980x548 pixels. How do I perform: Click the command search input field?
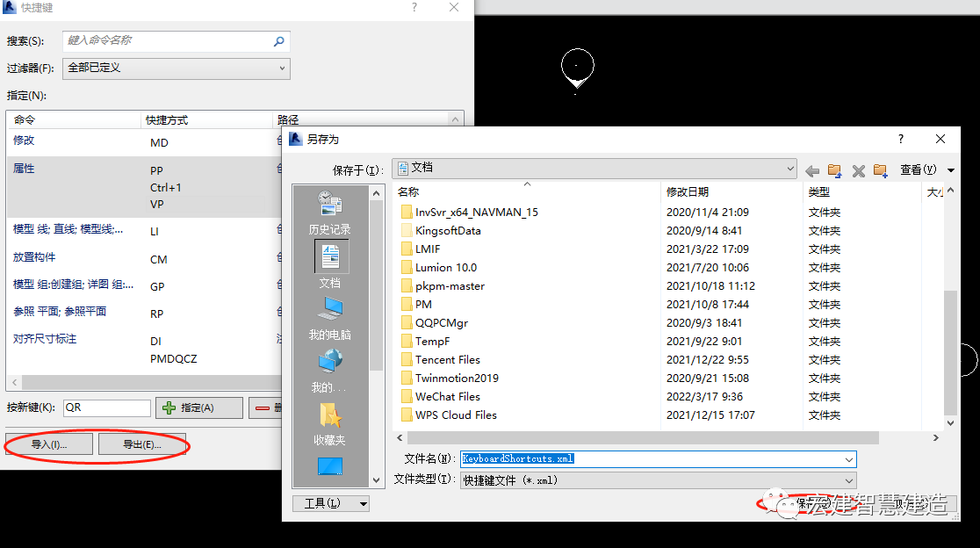pos(177,41)
